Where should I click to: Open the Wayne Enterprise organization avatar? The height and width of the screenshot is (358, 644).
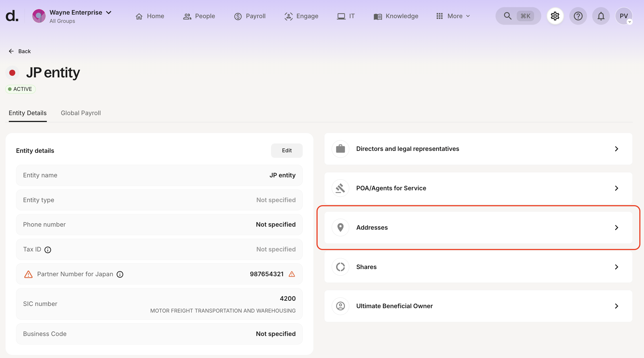[39, 16]
